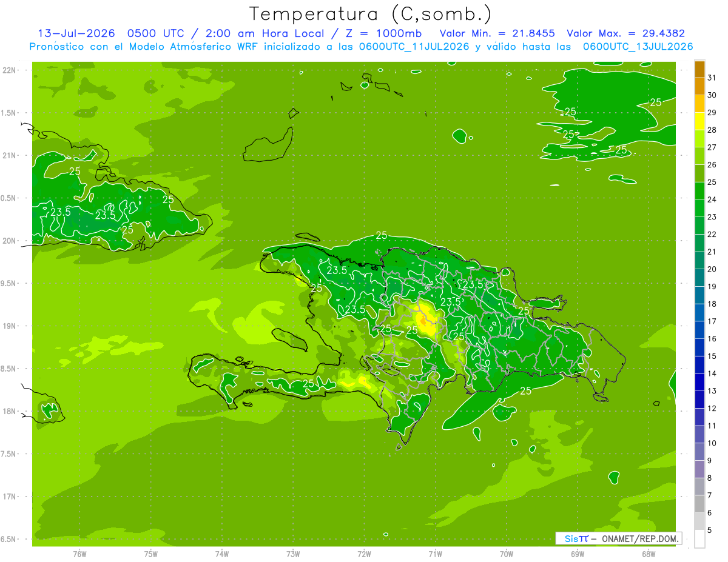The image size is (728, 562).
Task: Click the 72W longitude axis label
Action: [x=364, y=554]
